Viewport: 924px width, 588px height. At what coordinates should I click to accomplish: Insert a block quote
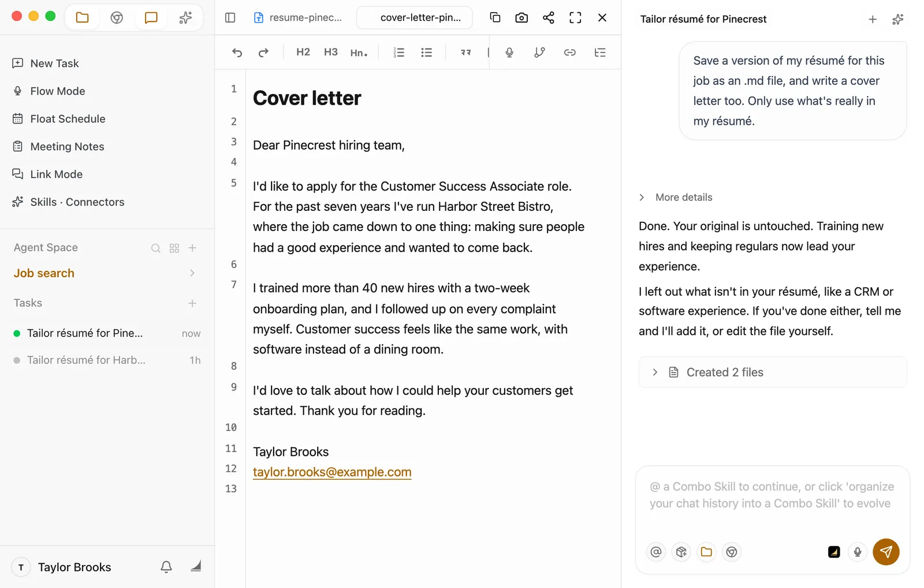(465, 53)
